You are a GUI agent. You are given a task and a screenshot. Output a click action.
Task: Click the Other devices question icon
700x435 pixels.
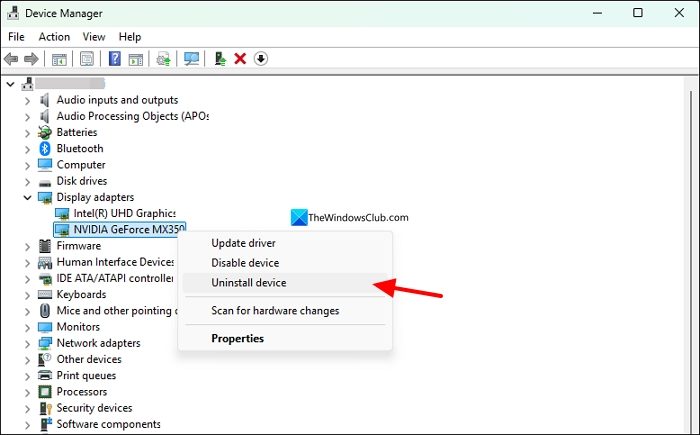pos(45,359)
